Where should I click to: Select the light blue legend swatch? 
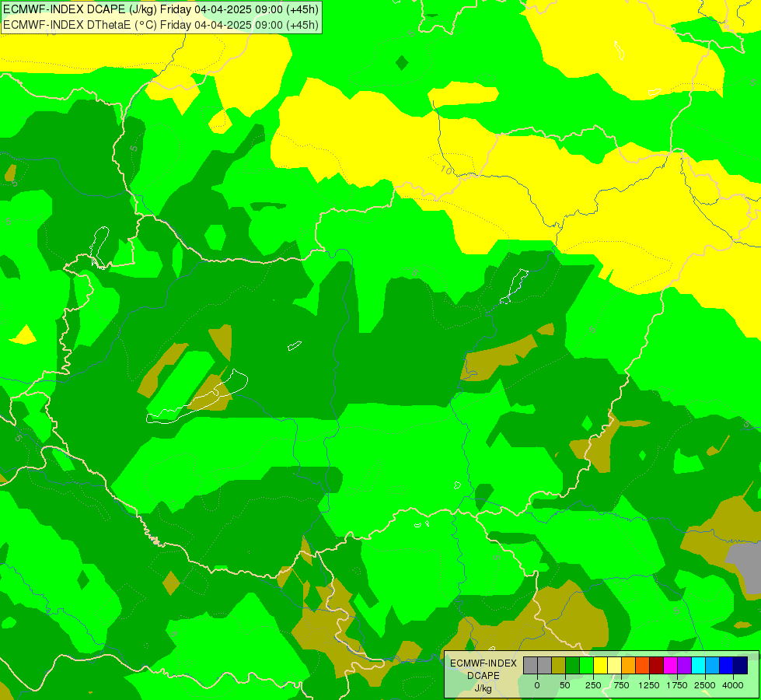point(713,665)
